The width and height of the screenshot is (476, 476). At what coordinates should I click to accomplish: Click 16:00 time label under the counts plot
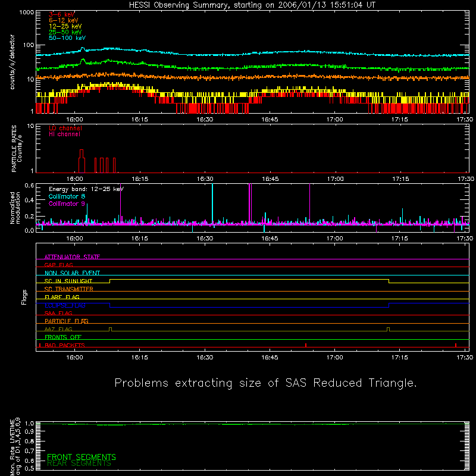click(75, 120)
